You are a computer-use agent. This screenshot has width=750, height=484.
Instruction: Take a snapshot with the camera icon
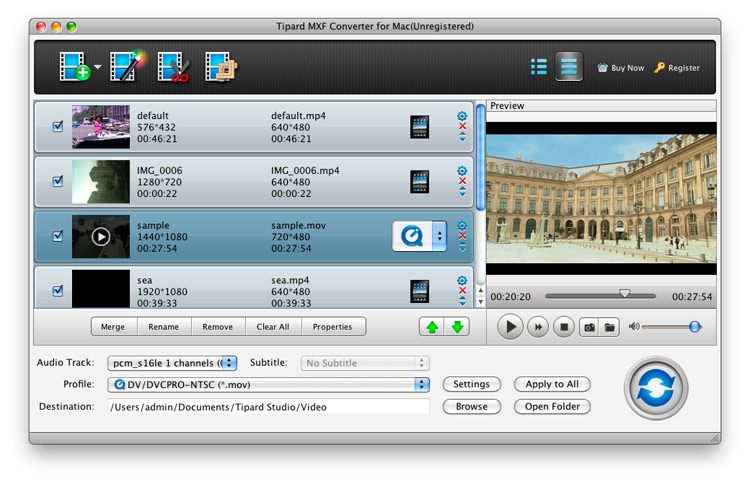click(589, 327)
